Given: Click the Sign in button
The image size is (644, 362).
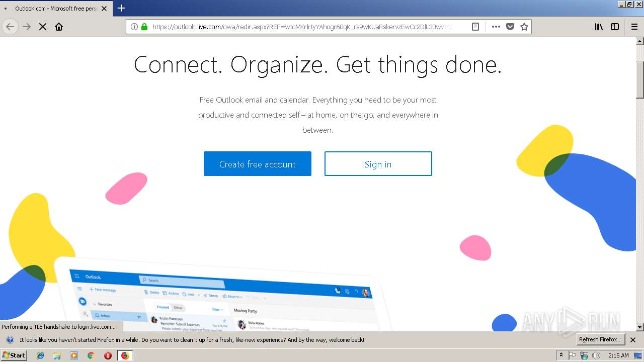Looking at the screenshot, I should 378,164.
